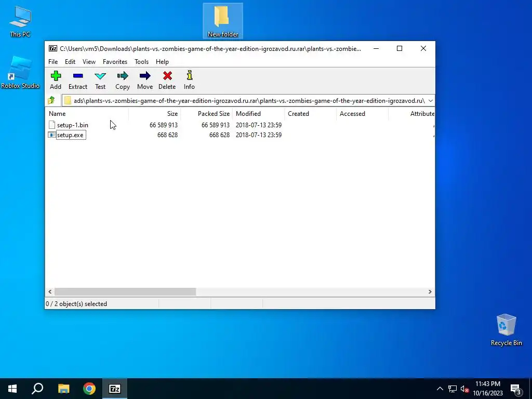Open the File menu

click(x=53, y=62)
